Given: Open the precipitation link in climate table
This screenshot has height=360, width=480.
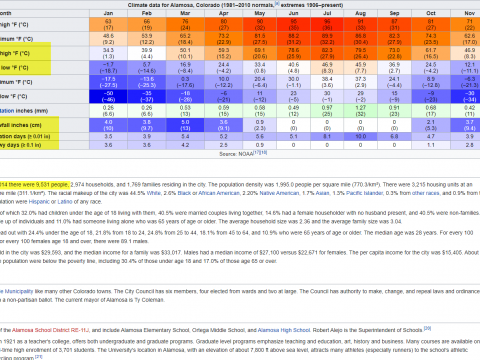Looking at the screenshot, I should tap(7, 111).
